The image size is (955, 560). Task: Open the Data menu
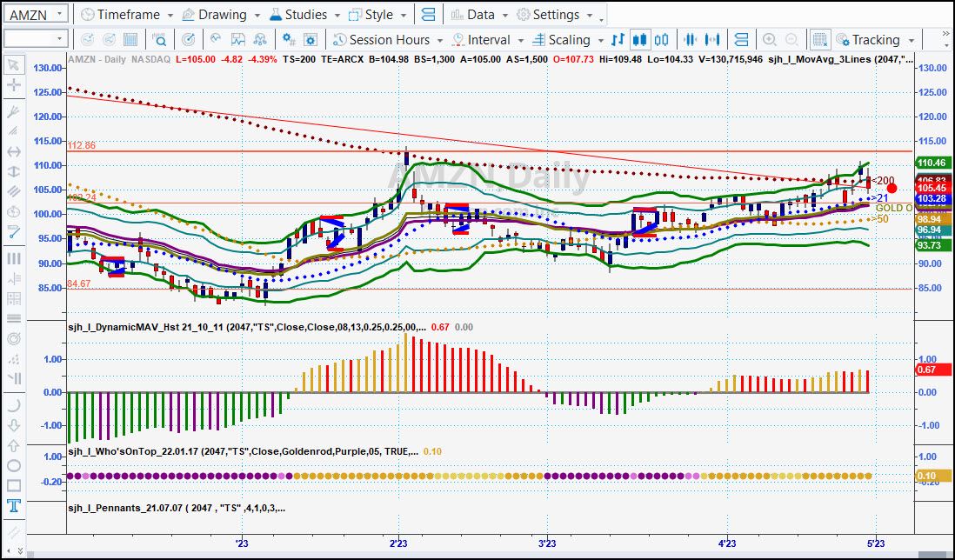click(473, 15)
